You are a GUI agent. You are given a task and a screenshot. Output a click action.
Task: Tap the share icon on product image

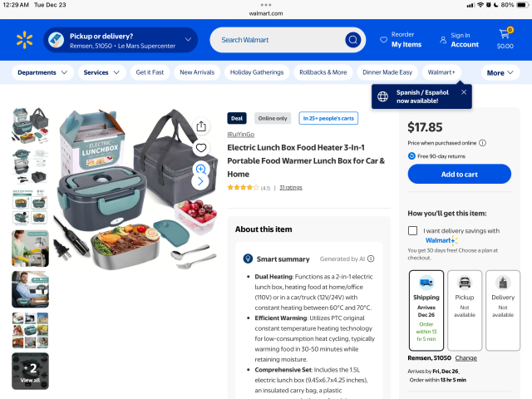pyautogui.click(x=201, y=126)
